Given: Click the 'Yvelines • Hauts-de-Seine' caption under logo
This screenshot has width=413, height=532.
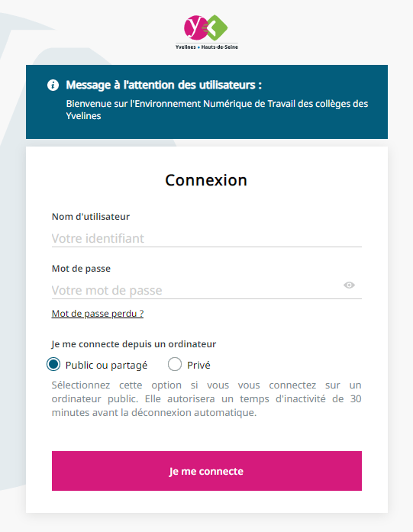Looking at the screenshot, I should point(206,47).
